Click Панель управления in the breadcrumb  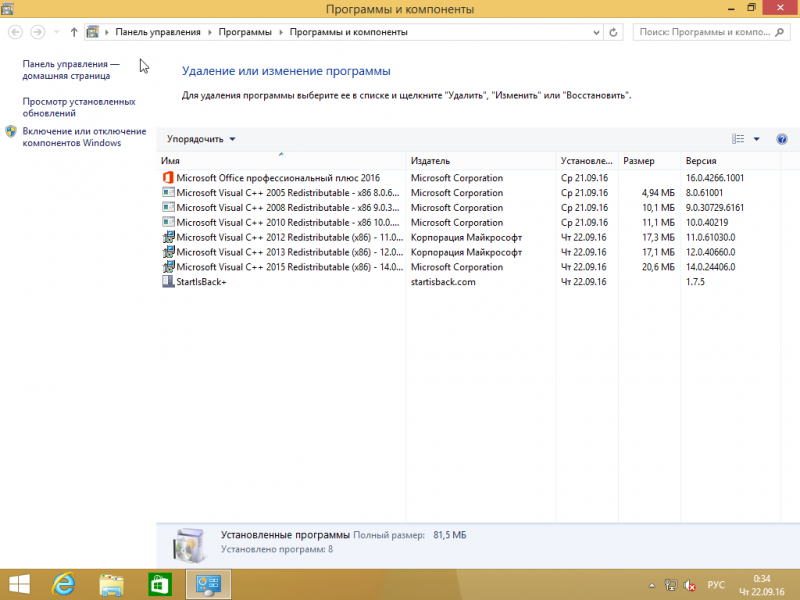[158, 32]
